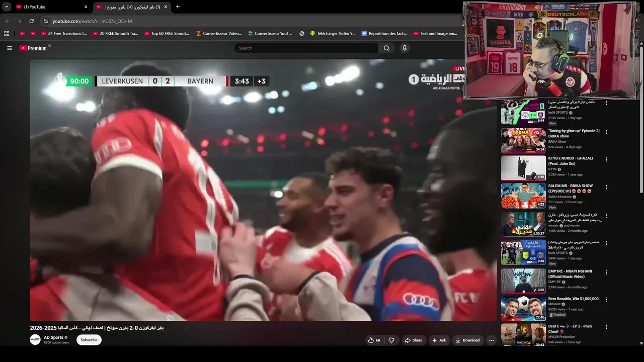Click the YouTube Premium logo

(35, 48)
